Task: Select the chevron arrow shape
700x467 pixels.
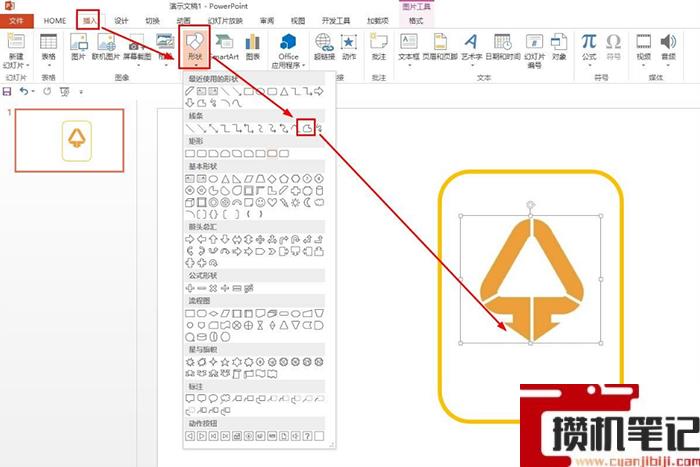Action: (x=272, y=251)
